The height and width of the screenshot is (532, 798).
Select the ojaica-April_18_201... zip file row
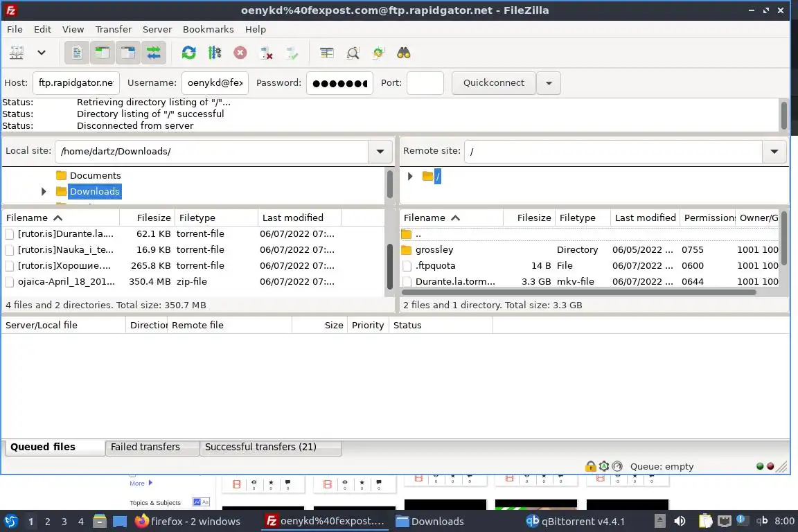click(x=193, y=281)
